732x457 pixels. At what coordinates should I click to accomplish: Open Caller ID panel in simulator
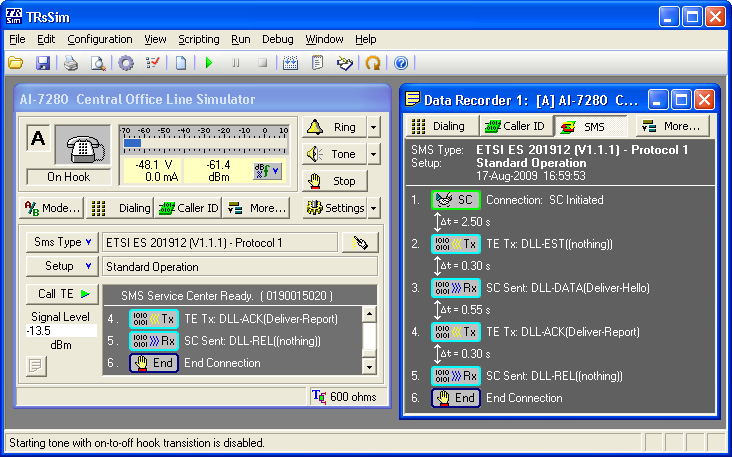188,208
